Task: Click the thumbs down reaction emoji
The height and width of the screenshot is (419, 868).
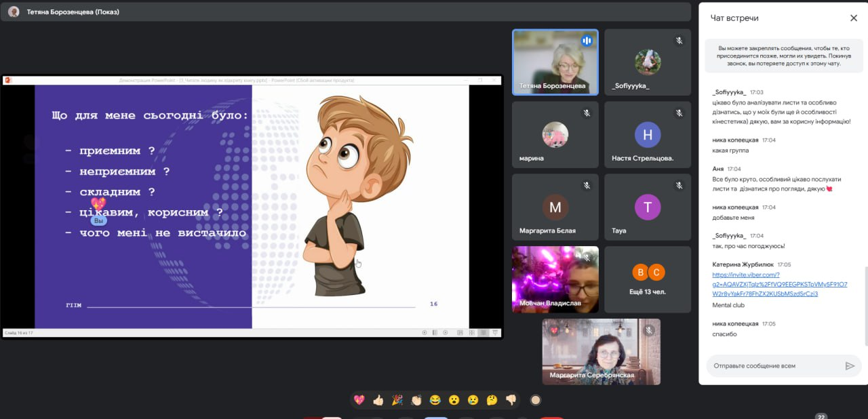Action: coord(511,400)
